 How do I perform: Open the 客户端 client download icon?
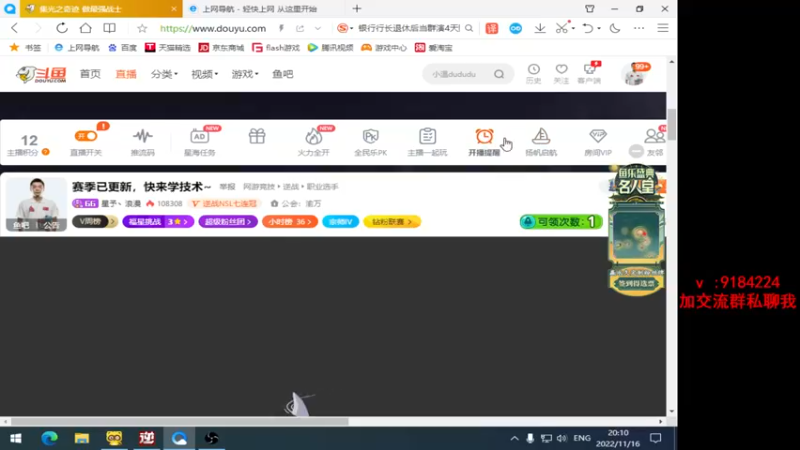pos(589,69)
